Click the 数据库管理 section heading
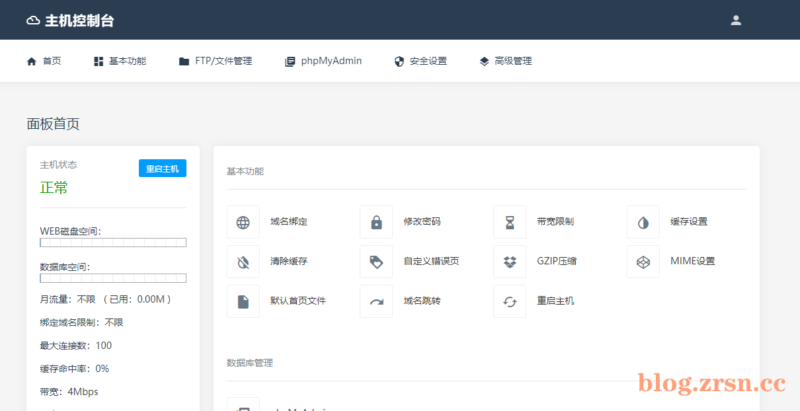The image size is (800, 411). click(x=250, y=363)
